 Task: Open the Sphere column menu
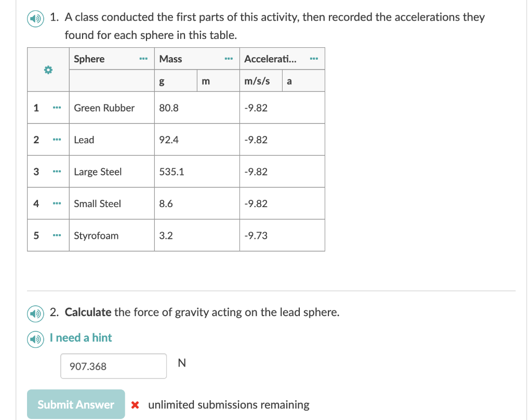(143, 58)
